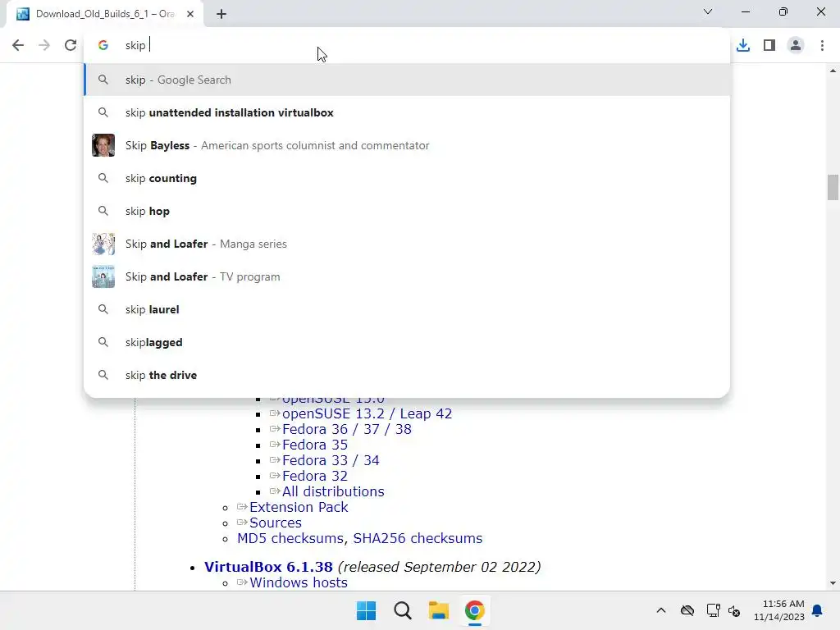The image size is (840, 630).
Task: Choose 'skip the drive' suggestion
Action: (x=407, y=375)
